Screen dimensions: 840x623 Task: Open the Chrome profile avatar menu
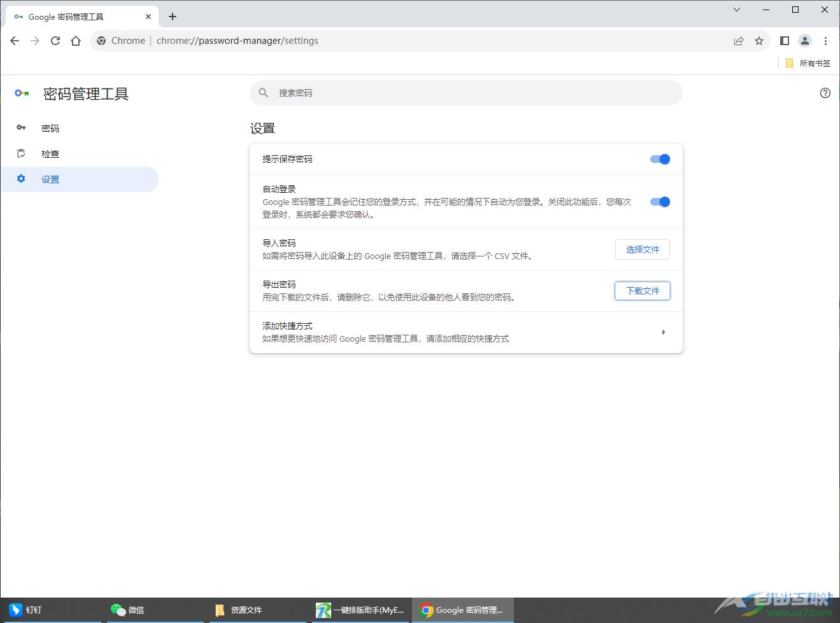(x=805, y=41)
